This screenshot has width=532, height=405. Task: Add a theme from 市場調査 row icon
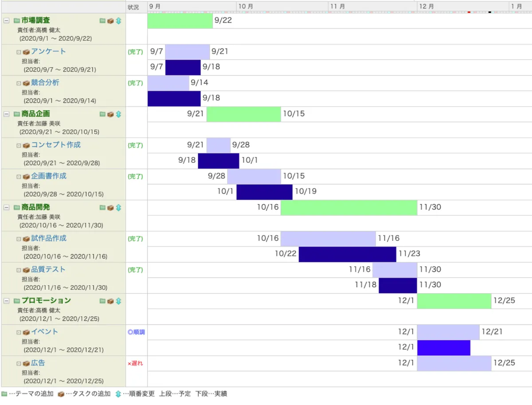point(103,20)
